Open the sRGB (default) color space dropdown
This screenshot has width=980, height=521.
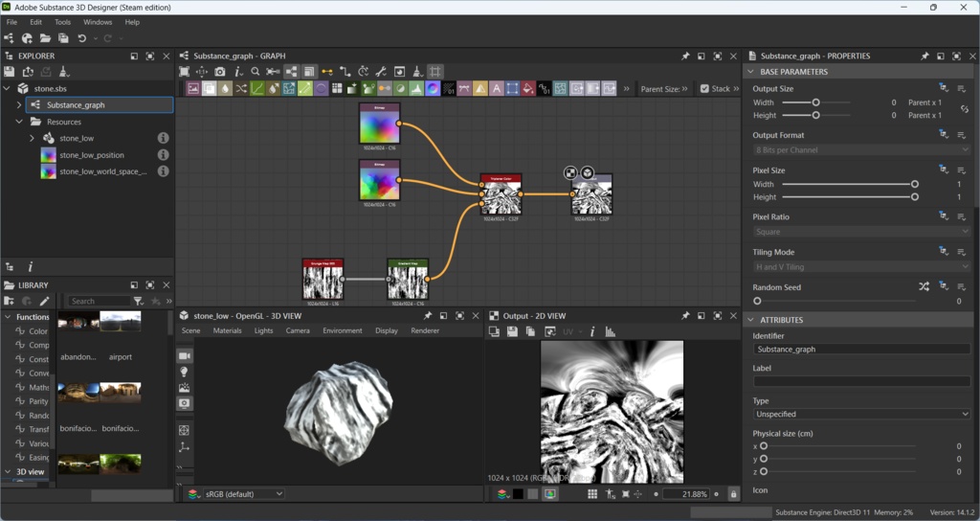244,494
